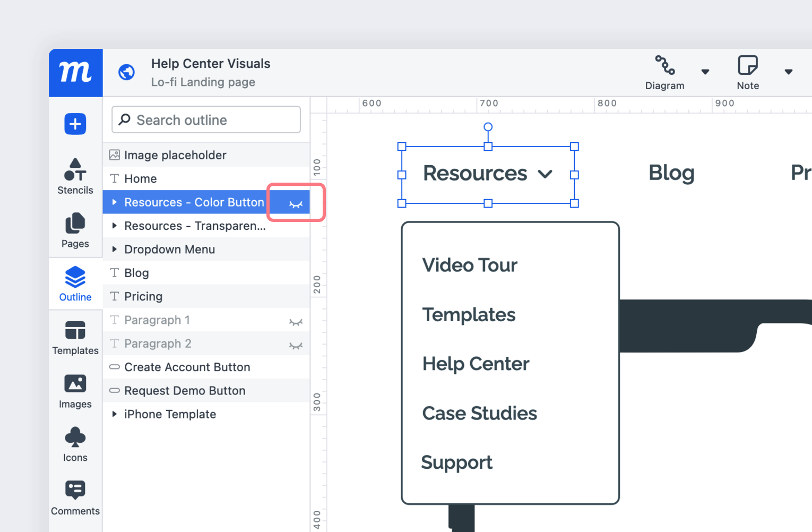Click the blue plus add button
This screenshot has height=532, width=812.
tap(75, 124)
